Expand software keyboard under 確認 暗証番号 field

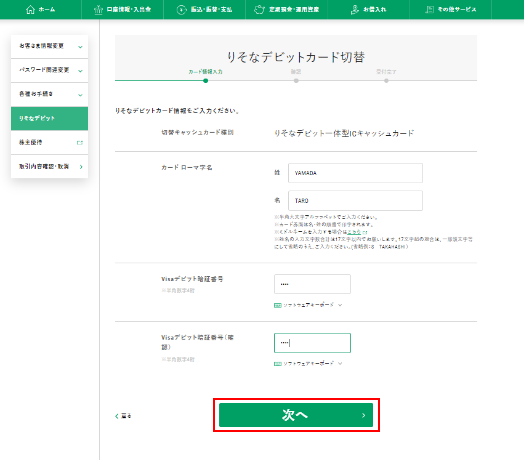(x=308, y=363)
